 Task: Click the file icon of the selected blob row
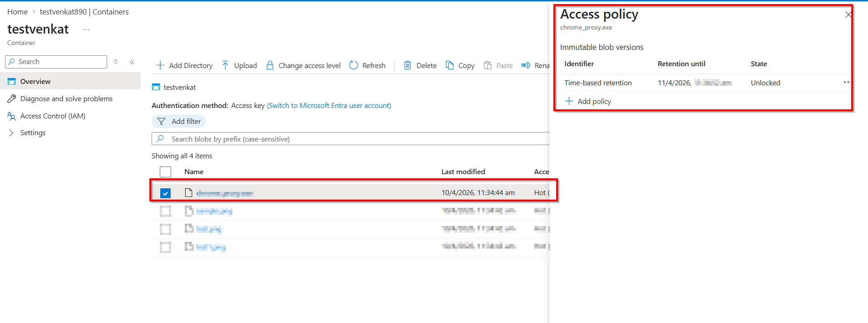[x=188, y=193]
